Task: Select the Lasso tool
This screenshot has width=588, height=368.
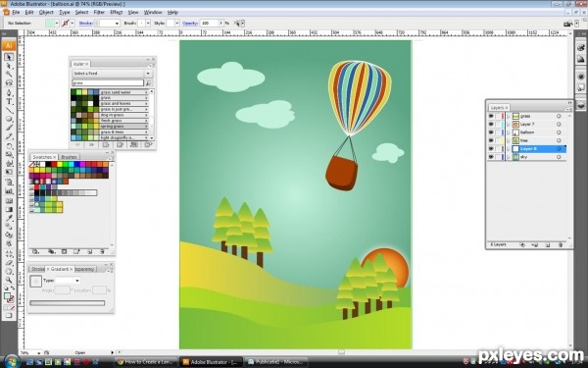Action: [9, 83]
